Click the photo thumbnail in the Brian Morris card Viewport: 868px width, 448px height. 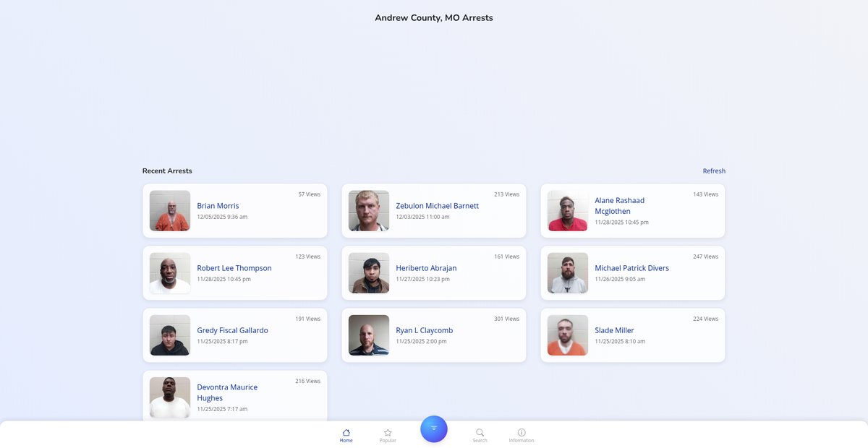tap(170, 211)
